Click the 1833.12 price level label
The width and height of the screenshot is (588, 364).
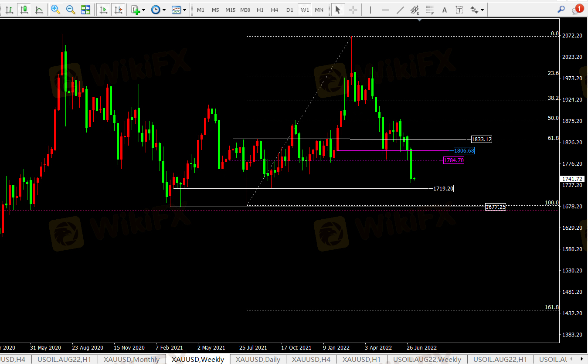click(x=482, y=139)
